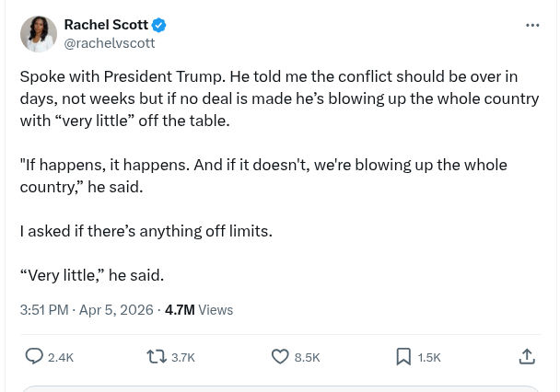
Task: Click the quote beginning "If happens, it happens"
Action: click(x=263, y=175)
